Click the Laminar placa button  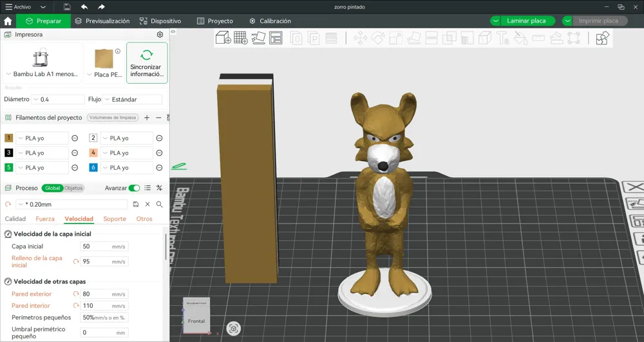click(x=527, y=21)
